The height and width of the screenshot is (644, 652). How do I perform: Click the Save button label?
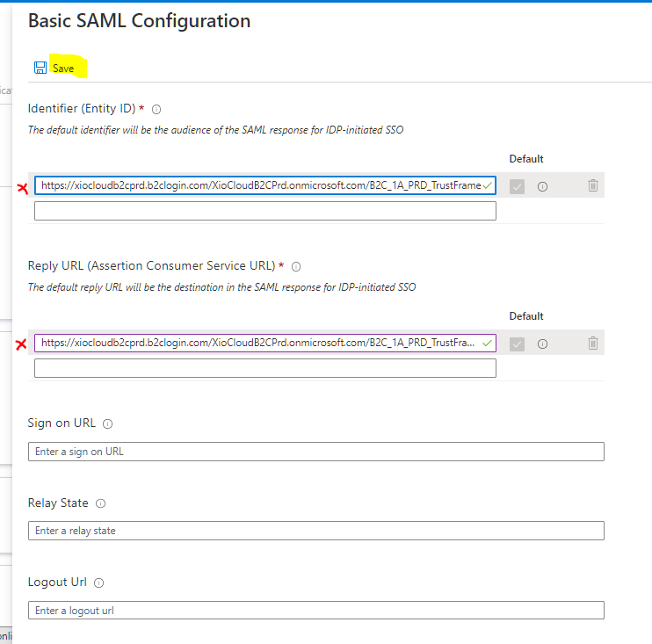point(63,69)
